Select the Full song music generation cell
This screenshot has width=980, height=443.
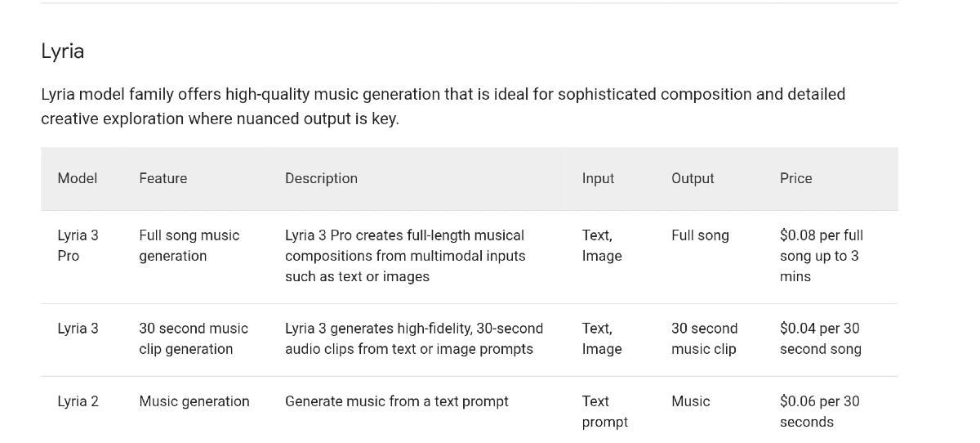189,245
